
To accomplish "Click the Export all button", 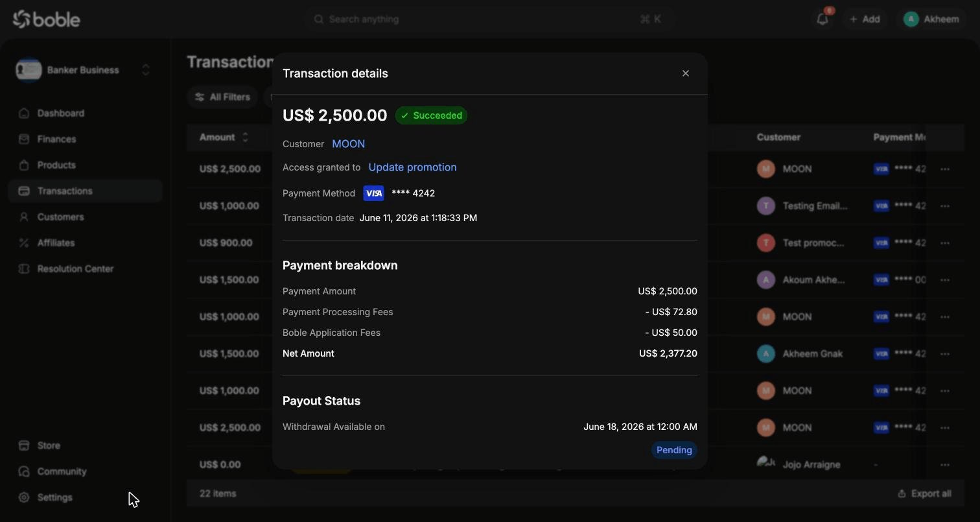I will tap(924, 493).
